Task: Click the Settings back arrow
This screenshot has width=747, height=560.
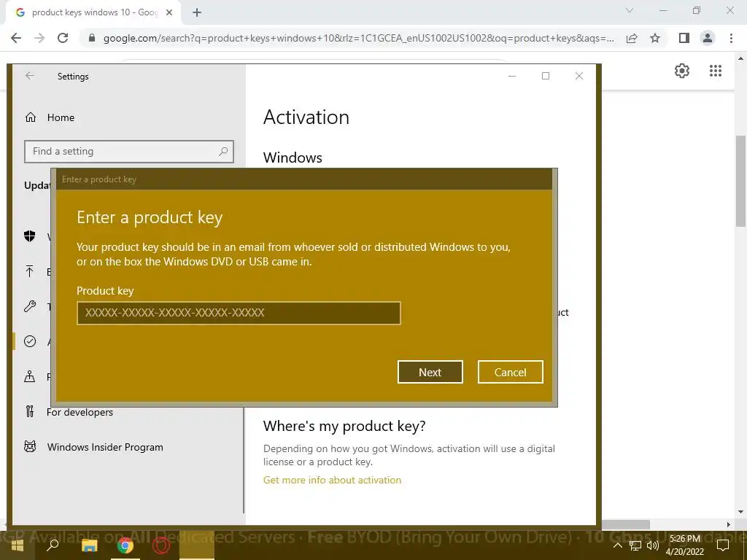Action: [30, 76]
